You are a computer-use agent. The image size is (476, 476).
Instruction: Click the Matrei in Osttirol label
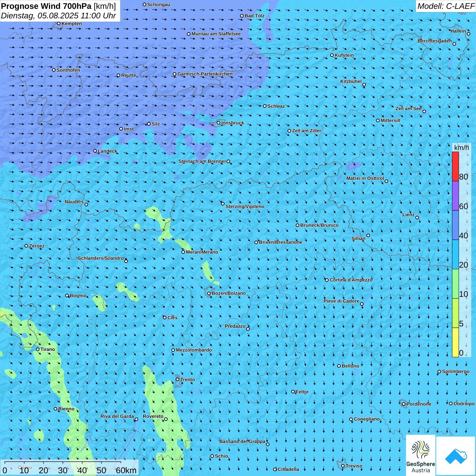click(365, 178)
